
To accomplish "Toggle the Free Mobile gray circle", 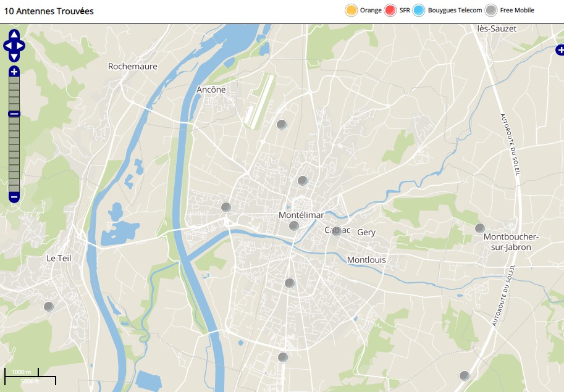I will (x=491, y=10).
